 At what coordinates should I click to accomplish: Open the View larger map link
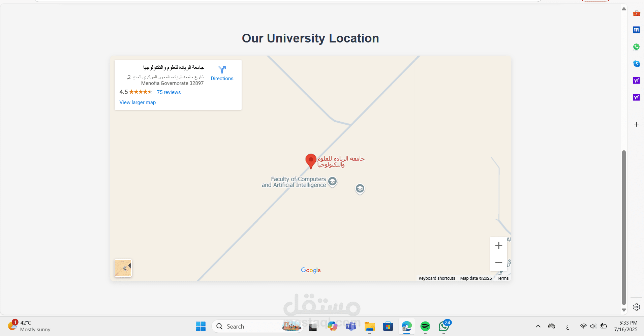click(137, 102)
